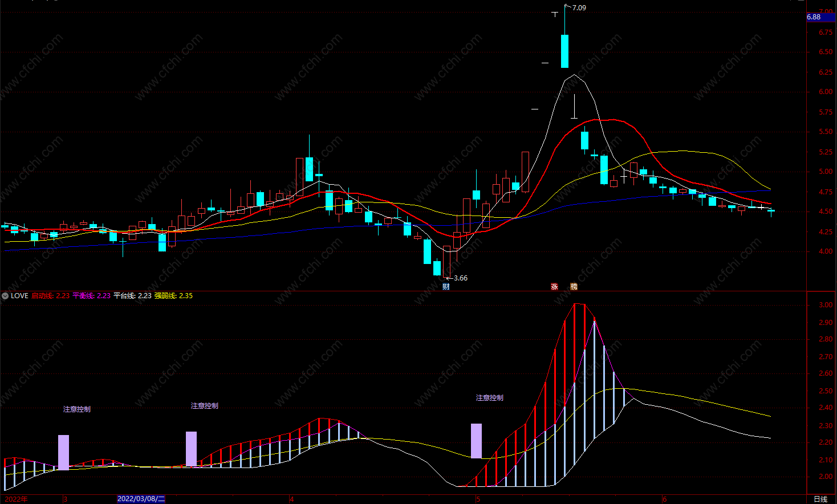The width and height of the screenshot is (837, 504).
Task: Click the 5.00 price axis value
Action: tap(825, 172)
